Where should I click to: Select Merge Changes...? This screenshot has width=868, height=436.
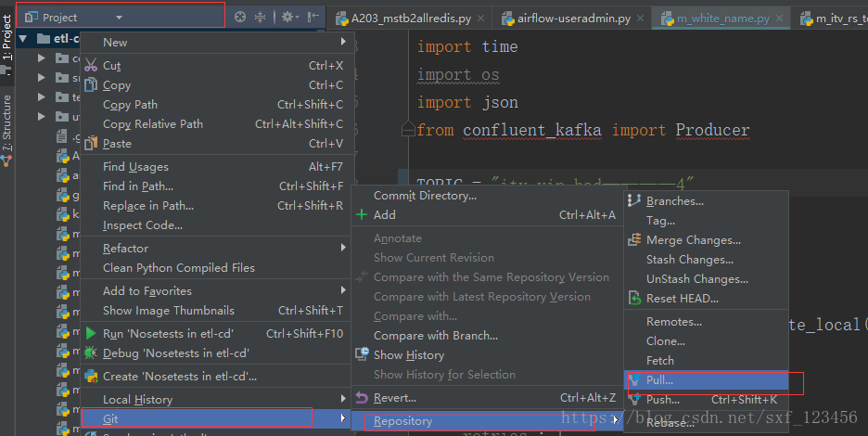click(707, 240)
